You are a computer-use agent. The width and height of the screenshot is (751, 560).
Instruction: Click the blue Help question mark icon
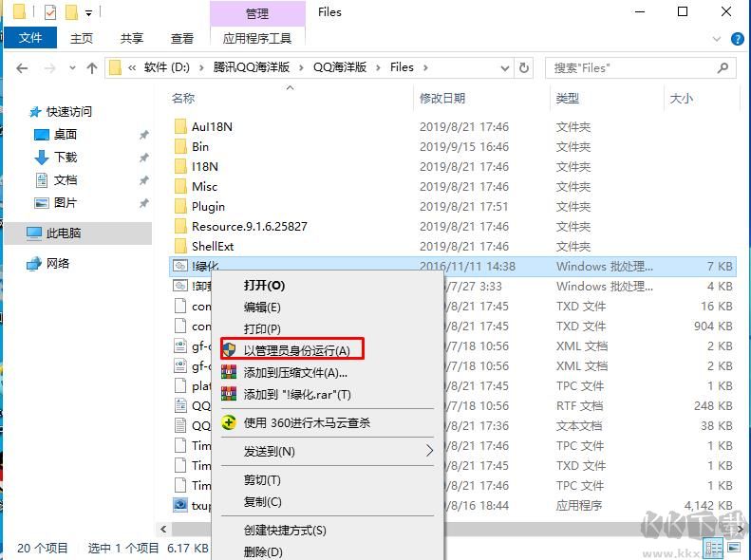pos(738,38)
